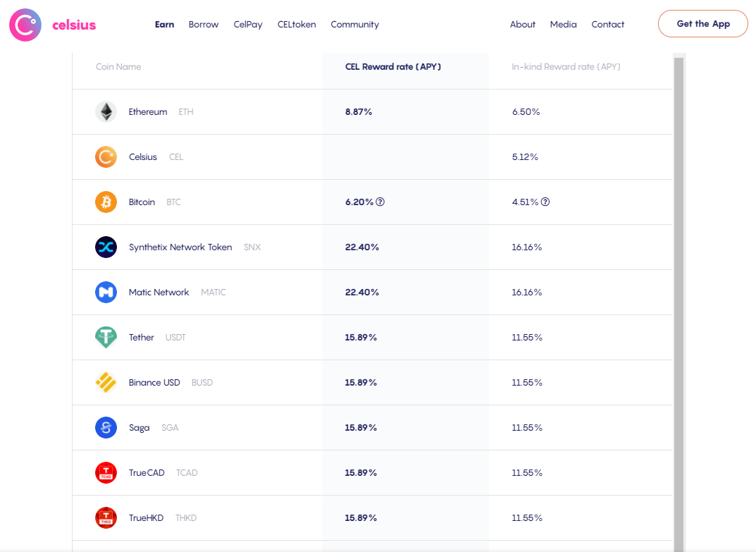
Task: Click Ethereum's 8.87% CEL reward rate
Action: pyautogui.click(x=358, y=112)
